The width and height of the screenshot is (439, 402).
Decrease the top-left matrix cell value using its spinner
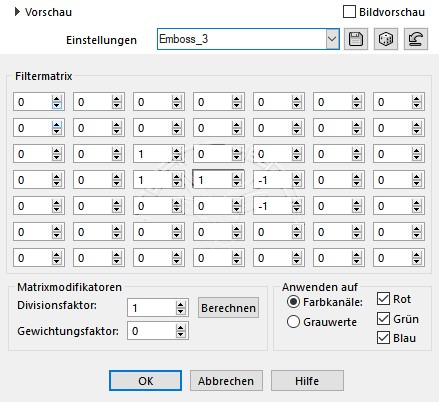[x=57, y=105]
